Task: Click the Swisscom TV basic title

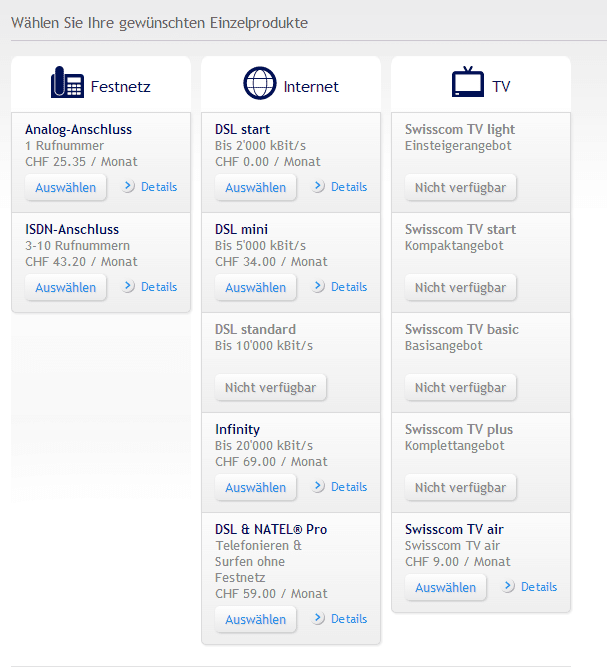Action: click(x=462, y=329)
